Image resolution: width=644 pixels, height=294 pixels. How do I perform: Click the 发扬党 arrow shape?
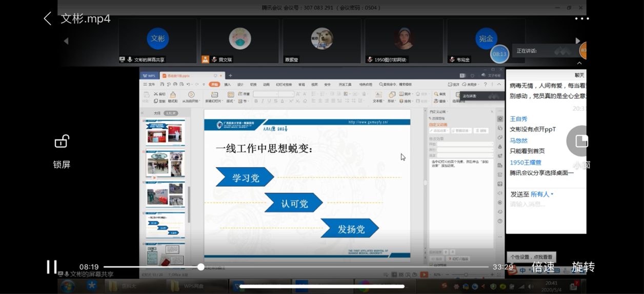(x=350, y=228)
